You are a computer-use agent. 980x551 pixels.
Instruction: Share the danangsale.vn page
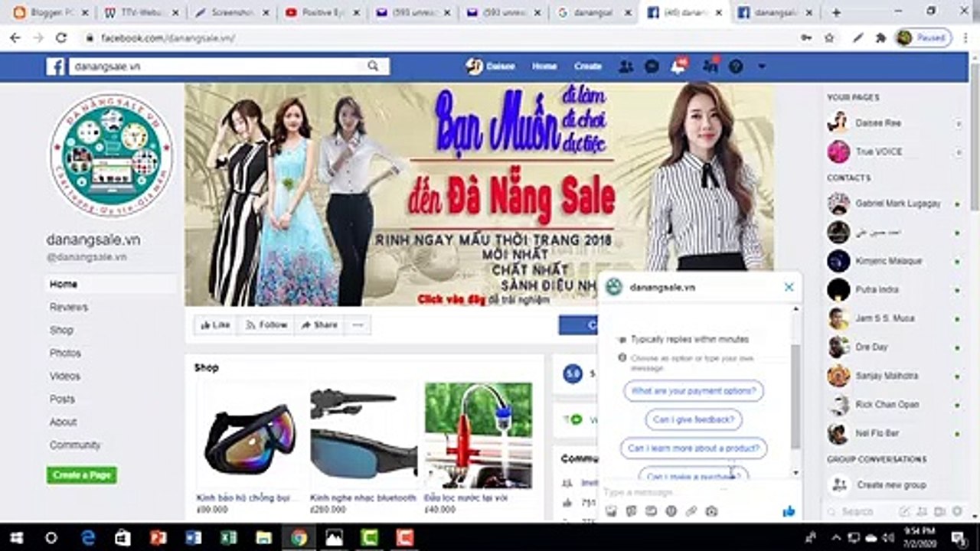click(319, 325)
